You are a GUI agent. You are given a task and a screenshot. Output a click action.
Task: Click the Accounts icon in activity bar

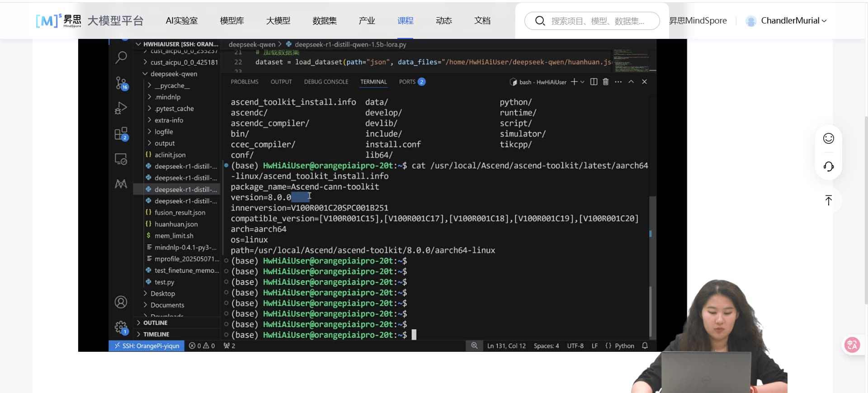[121, 302]
